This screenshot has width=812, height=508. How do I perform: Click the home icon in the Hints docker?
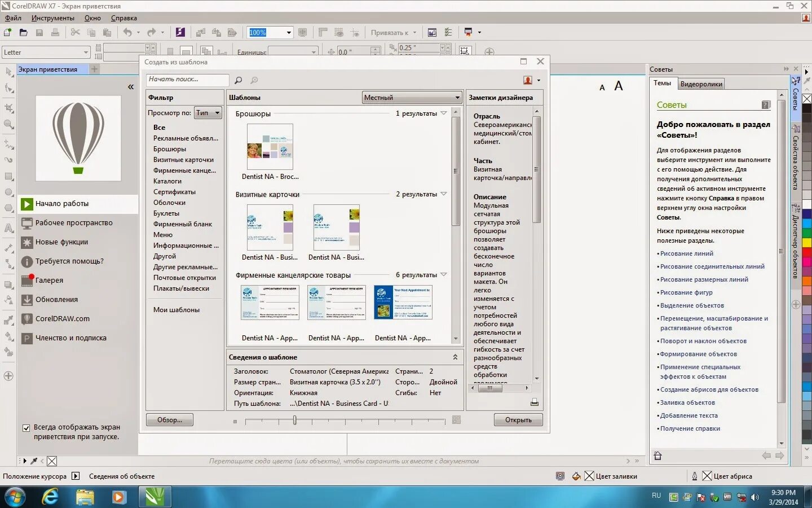(x=657, y=456)
